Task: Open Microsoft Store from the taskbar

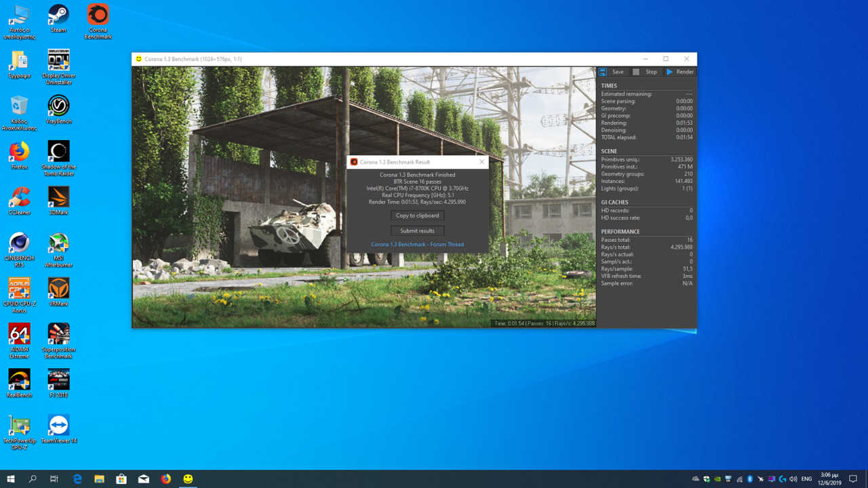Action: (121, 479)
